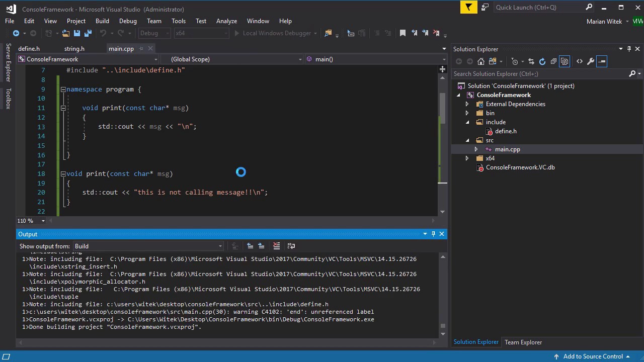Collapse the src folder
The width and height of the screenshot is (644, 362).
coord(467,140)
